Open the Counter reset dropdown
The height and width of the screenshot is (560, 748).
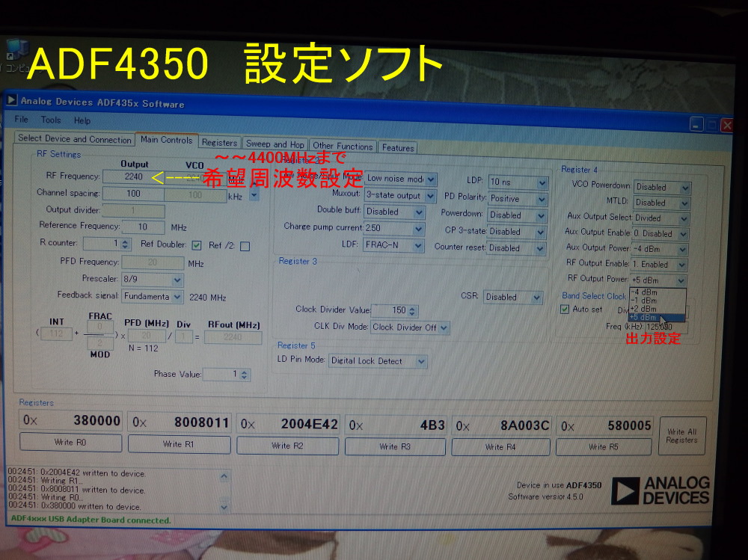click(539, 248)
